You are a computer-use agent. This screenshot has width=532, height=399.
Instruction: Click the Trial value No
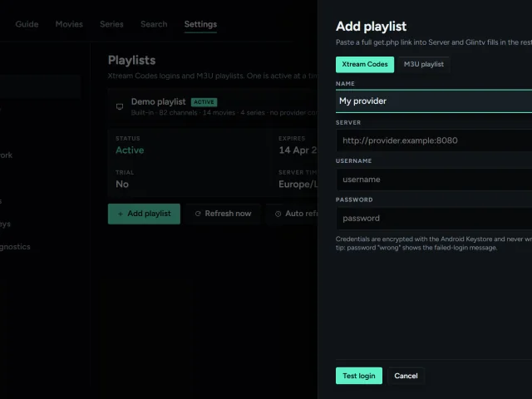122,184
